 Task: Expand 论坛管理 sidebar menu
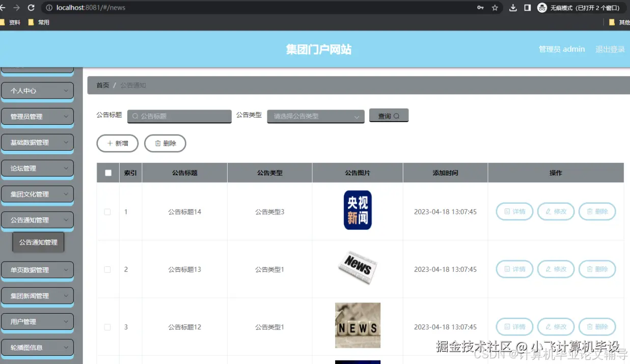click(x=38, y=169)
